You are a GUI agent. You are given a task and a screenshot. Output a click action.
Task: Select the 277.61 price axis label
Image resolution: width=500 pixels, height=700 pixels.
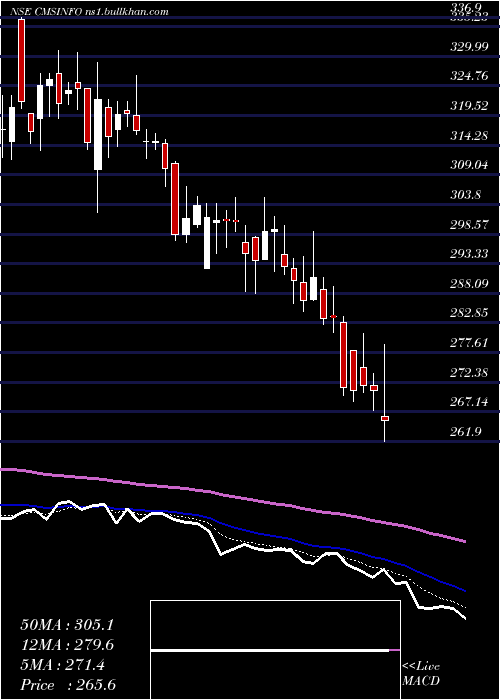pos(469,343)
